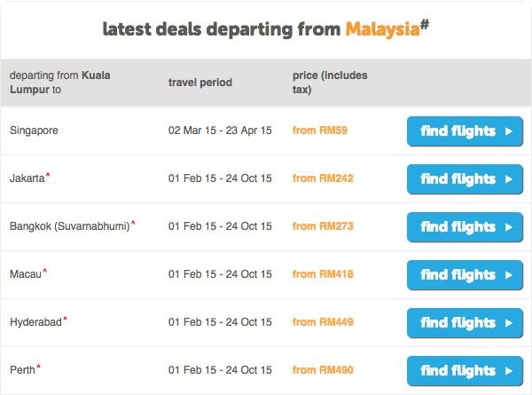Click the travel period column header
The width and height of the screenshot is (532, 395).
[x=200, y=83]
